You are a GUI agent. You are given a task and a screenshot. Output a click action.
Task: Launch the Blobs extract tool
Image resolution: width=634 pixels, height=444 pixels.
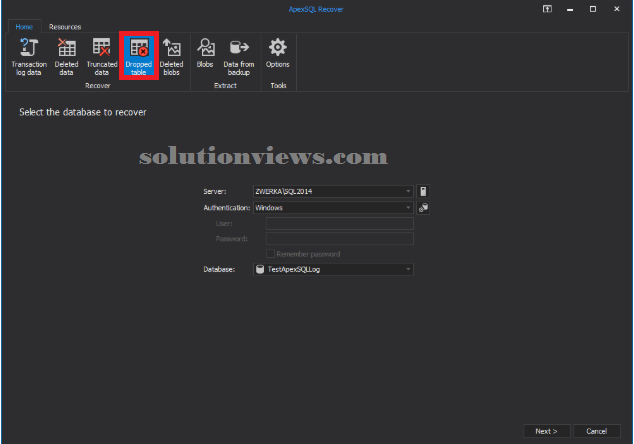205,53
